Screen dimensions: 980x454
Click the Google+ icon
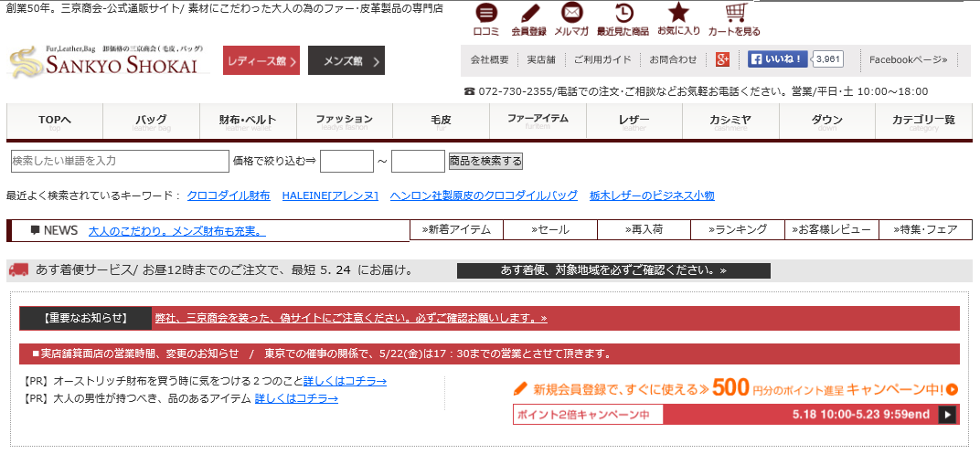pyautogui.click(x=723, y=60)
